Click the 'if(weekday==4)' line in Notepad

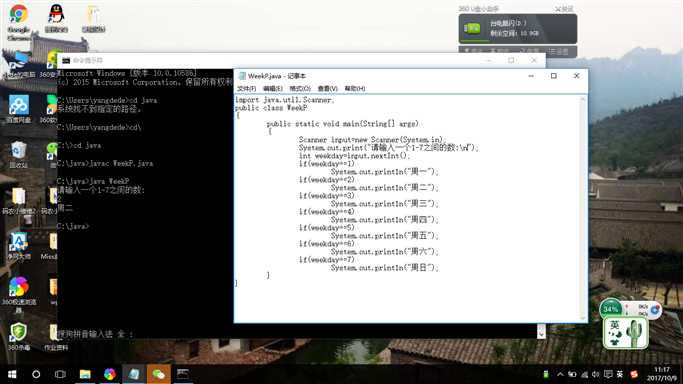click(327, 212)
